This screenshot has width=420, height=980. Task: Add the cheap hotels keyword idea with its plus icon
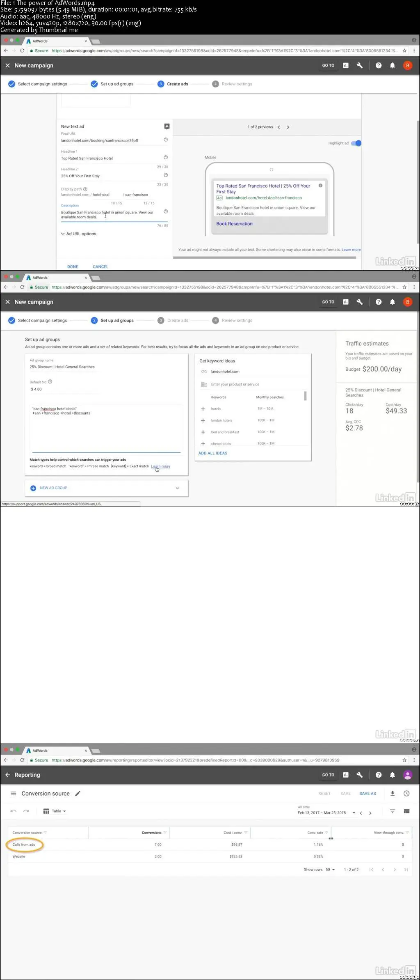[203, 443]
